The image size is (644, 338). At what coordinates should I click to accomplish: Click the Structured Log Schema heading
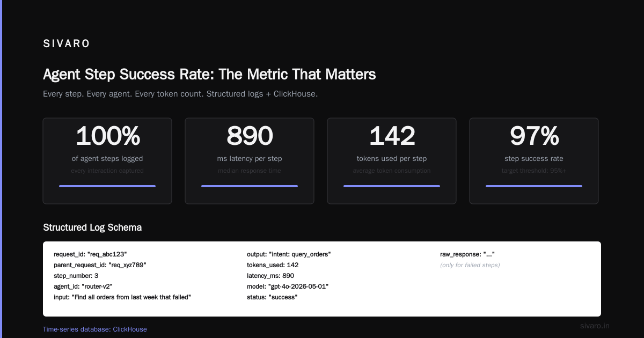tap(92, 227)
